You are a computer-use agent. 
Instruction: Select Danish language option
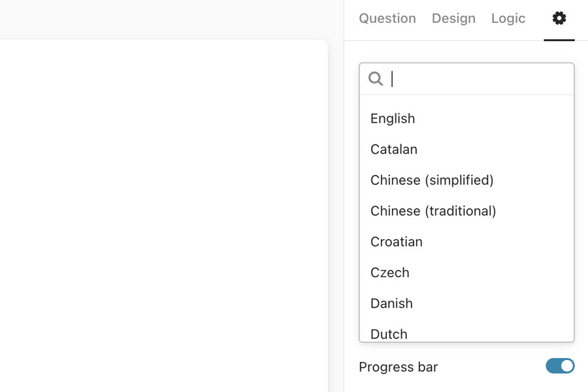click(391, 302)
